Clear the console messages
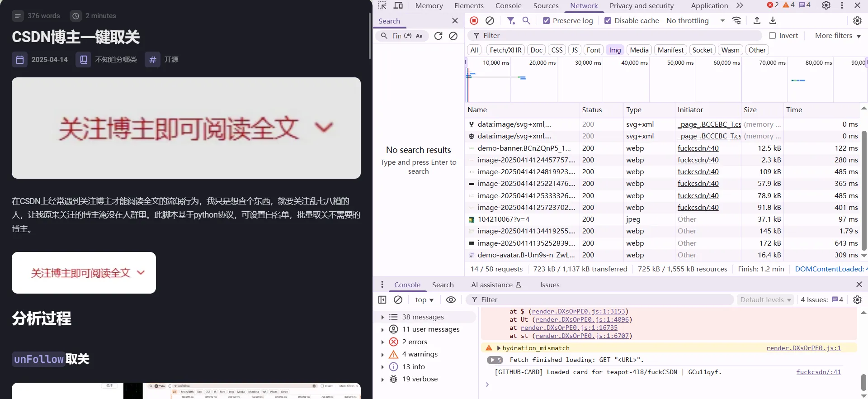Viewport: 868px width, 399px height. coord(398,299)
